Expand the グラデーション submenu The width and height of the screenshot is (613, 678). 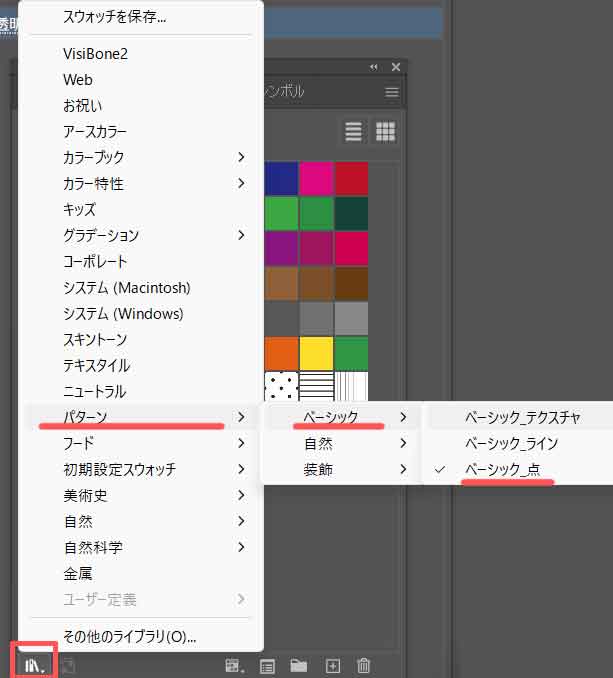tap(141, 235)
